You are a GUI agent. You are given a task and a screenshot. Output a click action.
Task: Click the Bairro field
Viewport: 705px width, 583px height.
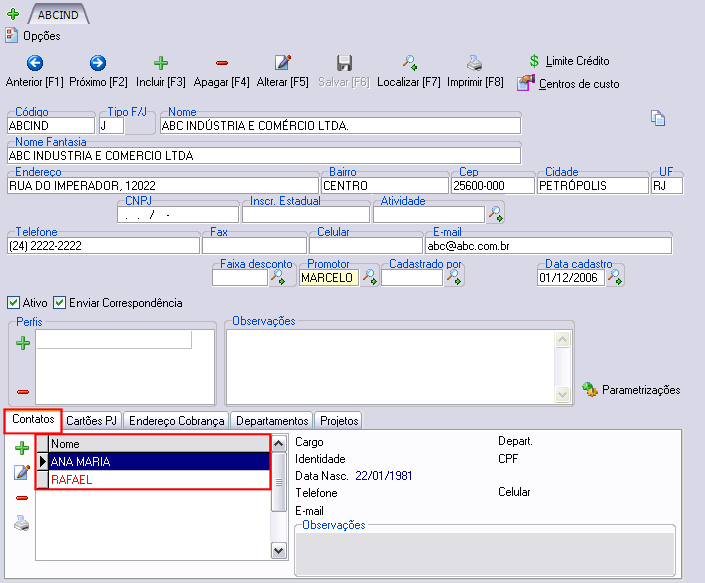(x=385, y=185)
